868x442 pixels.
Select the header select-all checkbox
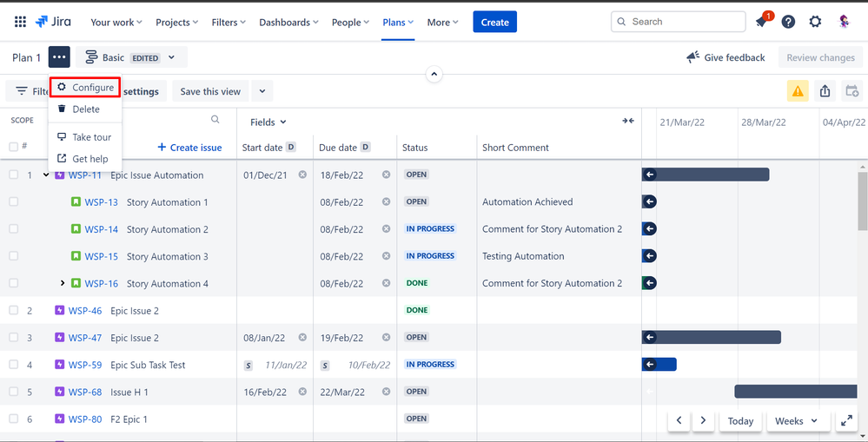coord(13,147)
